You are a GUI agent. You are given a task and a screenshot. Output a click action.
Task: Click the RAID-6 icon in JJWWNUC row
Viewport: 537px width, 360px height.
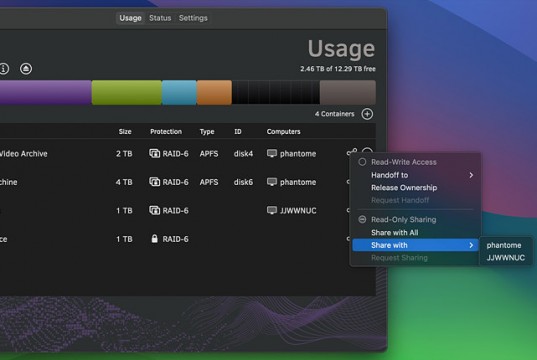tap(154, 210)
